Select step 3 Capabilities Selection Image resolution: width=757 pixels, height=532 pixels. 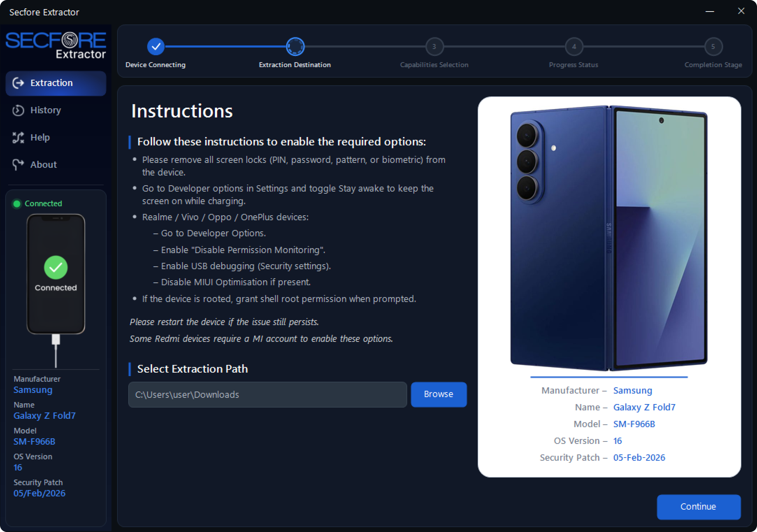tap(434, 46)
